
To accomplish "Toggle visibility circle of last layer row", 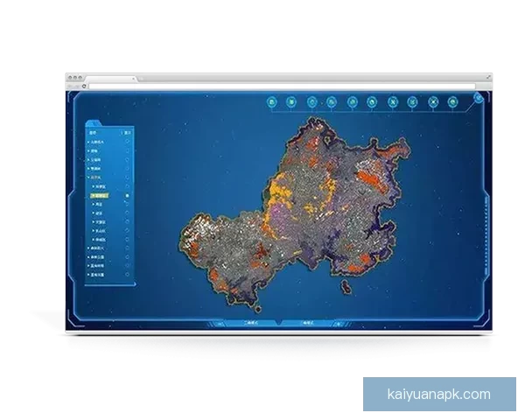I will coord(128,276).
